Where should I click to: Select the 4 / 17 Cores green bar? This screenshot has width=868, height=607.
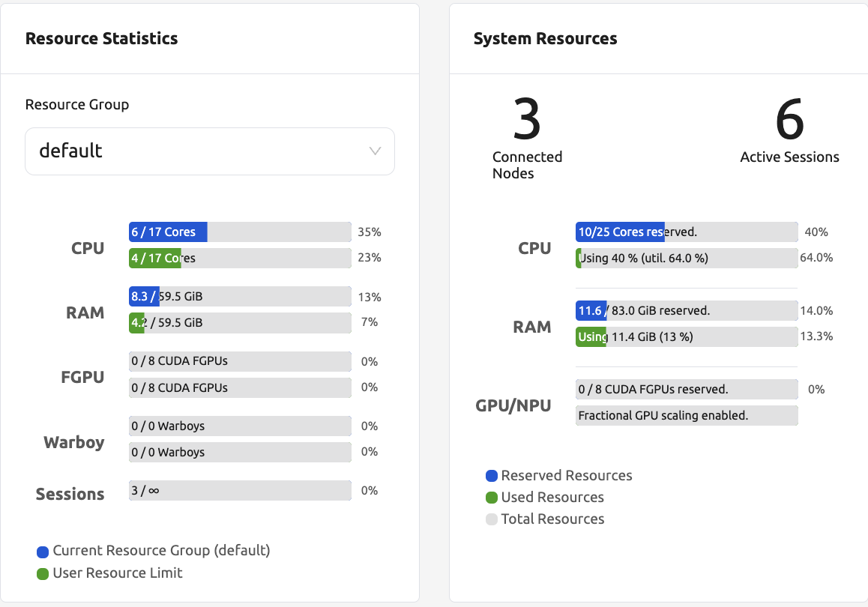point(240,259)
